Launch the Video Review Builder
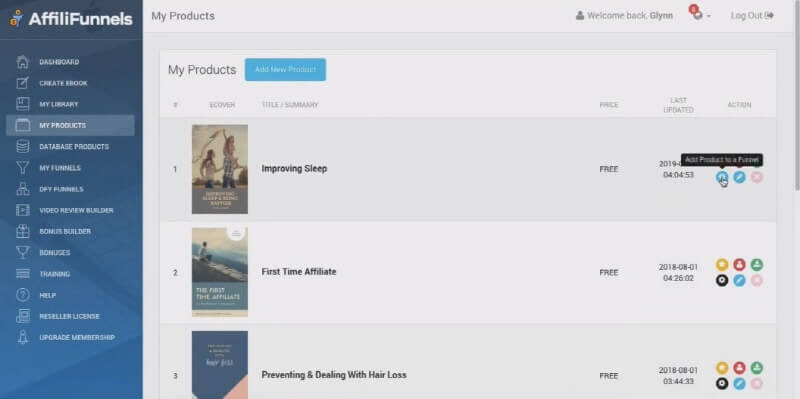The width and height of the screenshot is (800, 399). point(77,210)
